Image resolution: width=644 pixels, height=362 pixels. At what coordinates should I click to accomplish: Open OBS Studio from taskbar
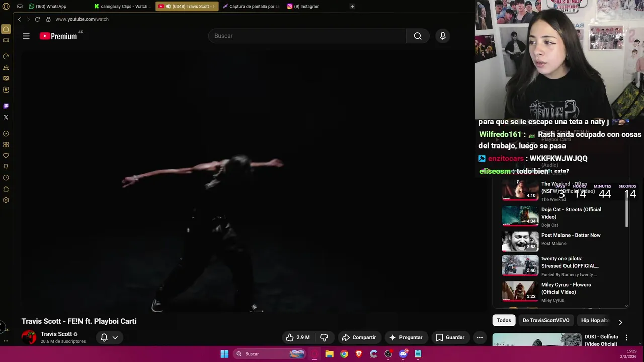tap(388, 354)
